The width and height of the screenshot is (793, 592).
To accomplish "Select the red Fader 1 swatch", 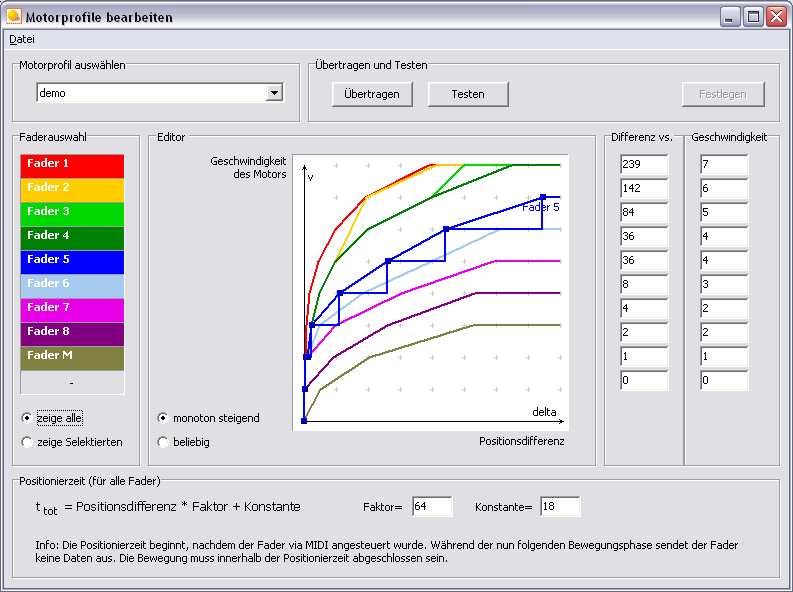I will 72,164.
